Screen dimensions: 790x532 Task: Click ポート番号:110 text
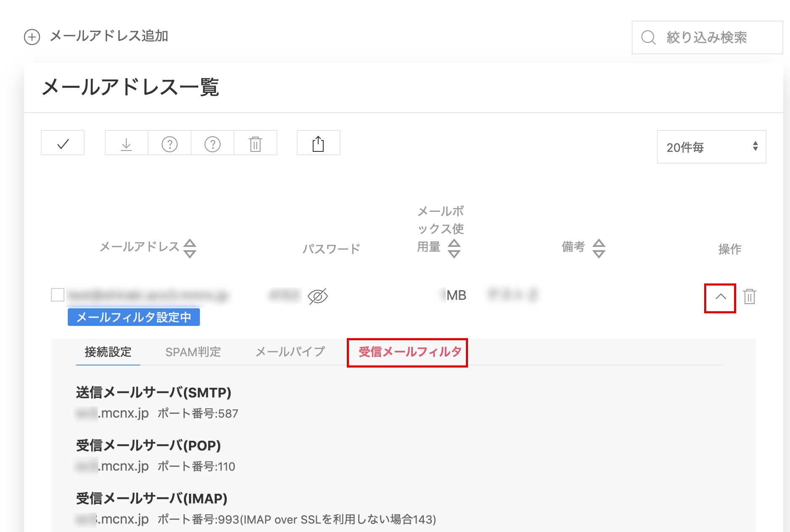[x=196, y=467]
